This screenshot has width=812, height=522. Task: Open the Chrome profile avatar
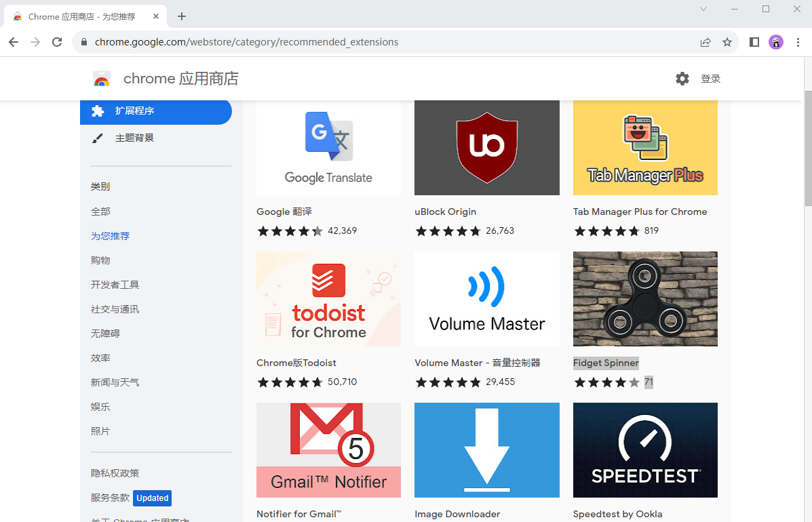point(775,42)
